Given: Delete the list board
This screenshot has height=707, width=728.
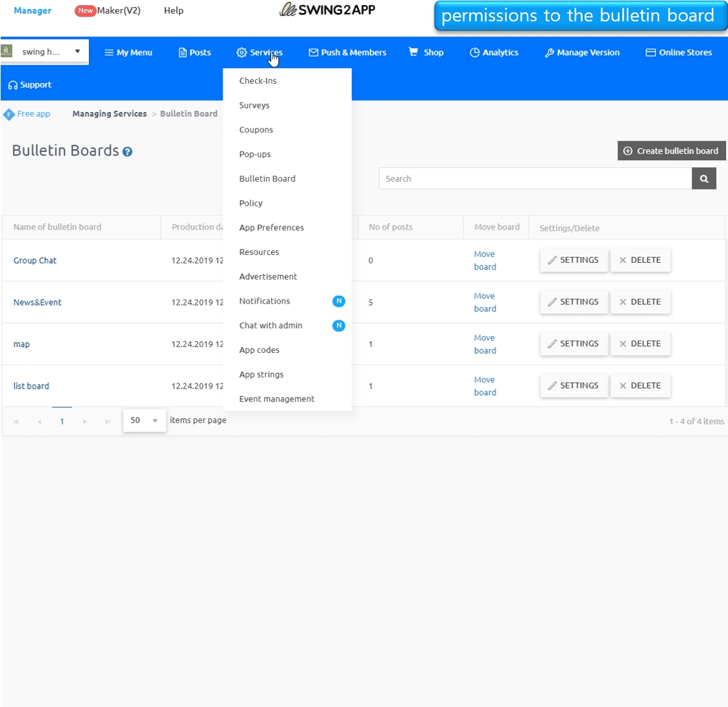Looking at the screenshot, I should pyautogui.click(x=640, y=385).
